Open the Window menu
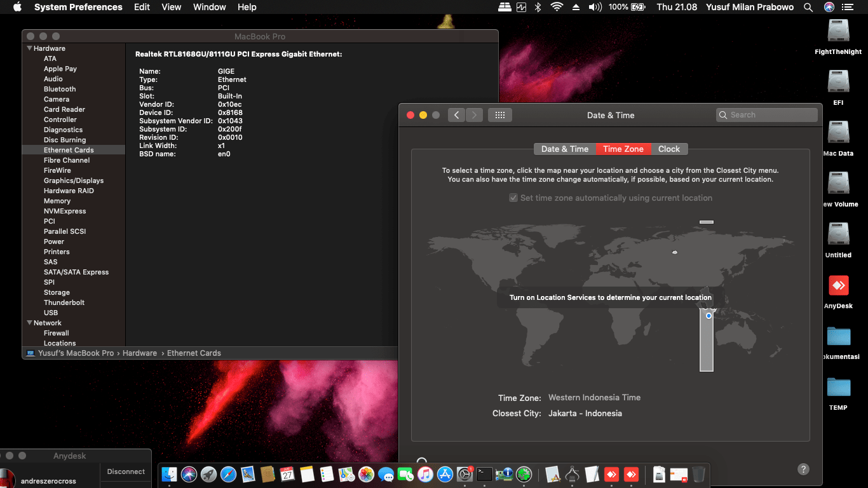 coord(209,7)
